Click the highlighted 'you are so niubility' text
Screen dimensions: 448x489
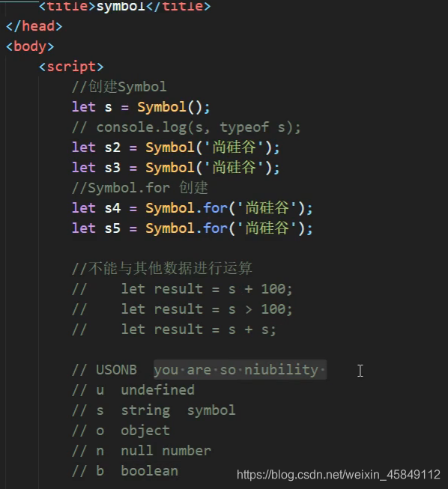point(240,370)
